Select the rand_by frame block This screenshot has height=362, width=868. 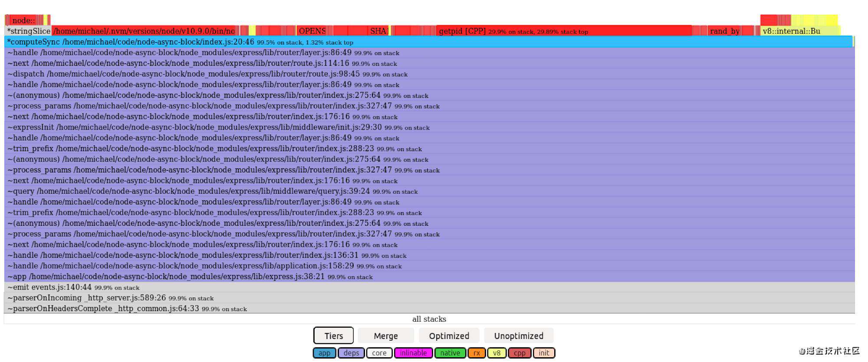[724, 31]
